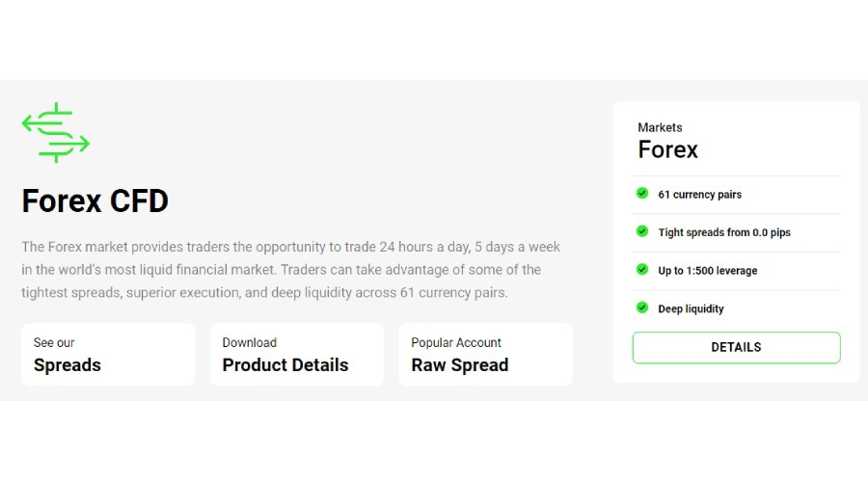Download the Product Details document
This screenshot has width=868, height=482.
tap(296, 355)
